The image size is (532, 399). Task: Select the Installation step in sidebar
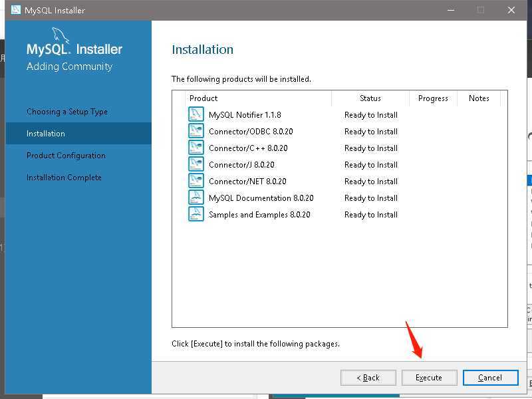[x=78, y=134]
